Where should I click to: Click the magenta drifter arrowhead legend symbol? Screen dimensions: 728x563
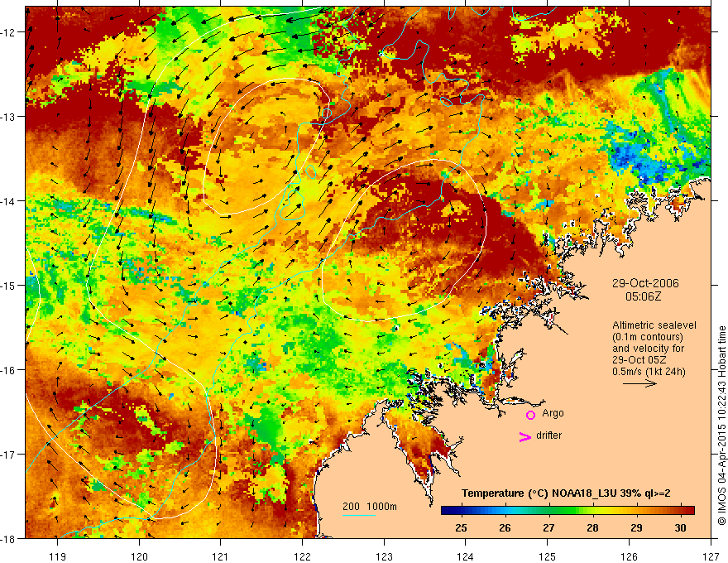525,436
